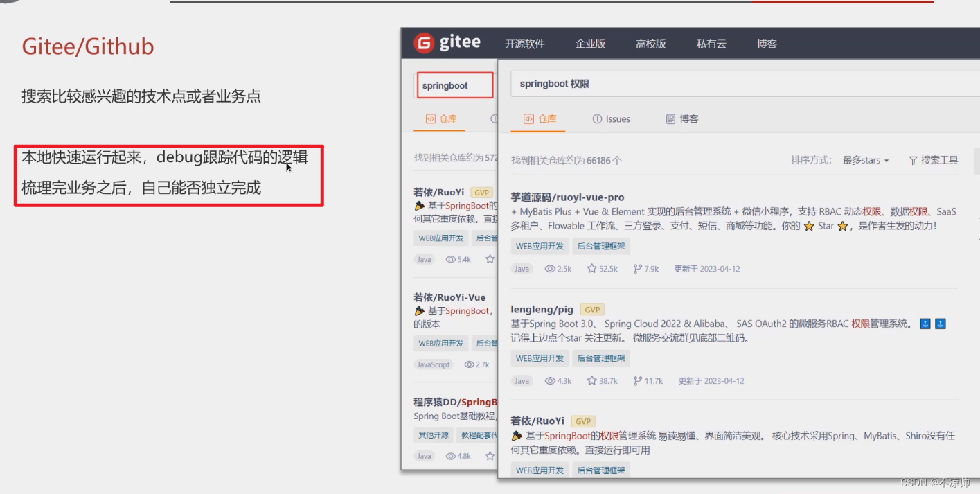The height and width of the screenshot is (494, 980).
Task: Open the 私有云 navigation item
Action: (x=711, y=44)
